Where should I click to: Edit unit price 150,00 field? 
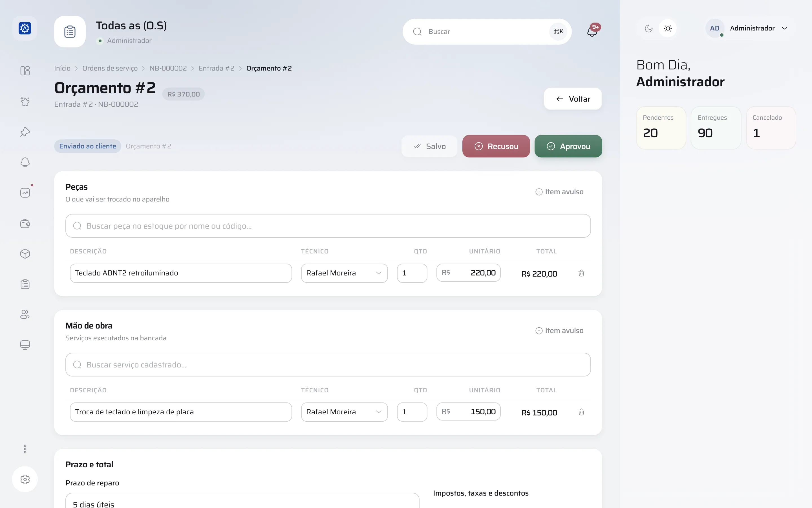coord(468,411)
